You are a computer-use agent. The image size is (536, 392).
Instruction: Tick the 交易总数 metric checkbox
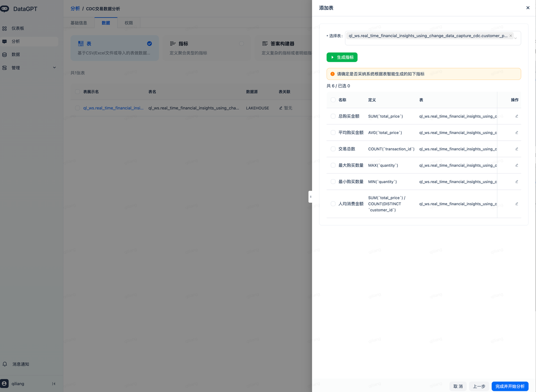tap(333, 149)
